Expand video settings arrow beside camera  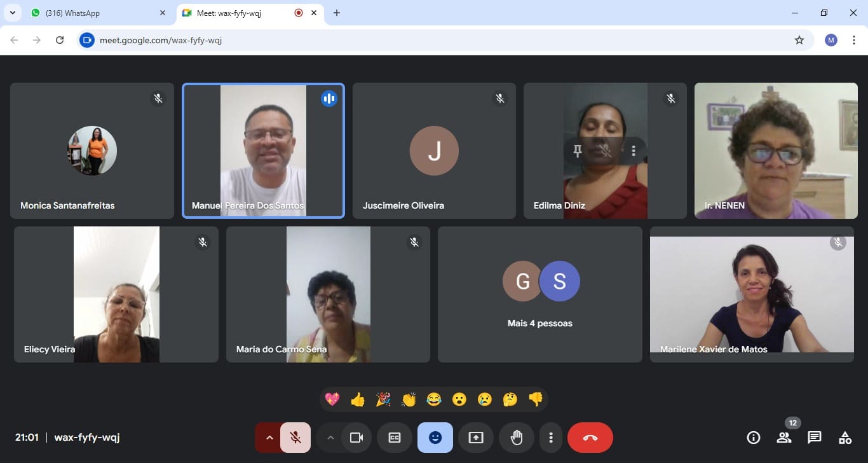point(330,438)
